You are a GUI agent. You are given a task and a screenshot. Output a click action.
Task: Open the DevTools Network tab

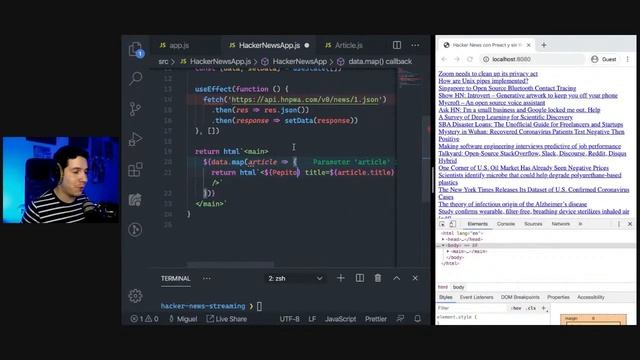[x=560, y=224]
